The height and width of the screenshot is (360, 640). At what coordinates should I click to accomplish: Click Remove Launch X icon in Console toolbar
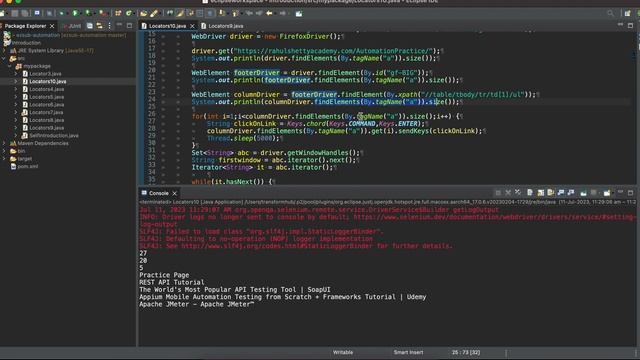point(508,193)
